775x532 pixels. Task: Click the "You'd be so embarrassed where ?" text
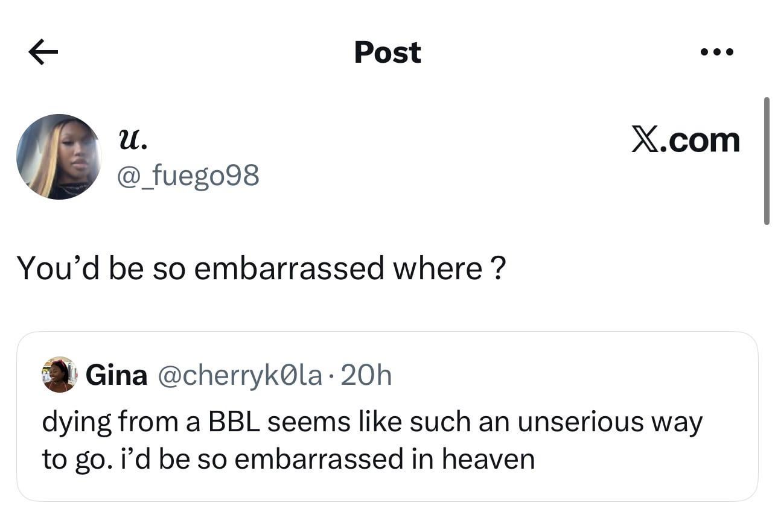[261, 268]
